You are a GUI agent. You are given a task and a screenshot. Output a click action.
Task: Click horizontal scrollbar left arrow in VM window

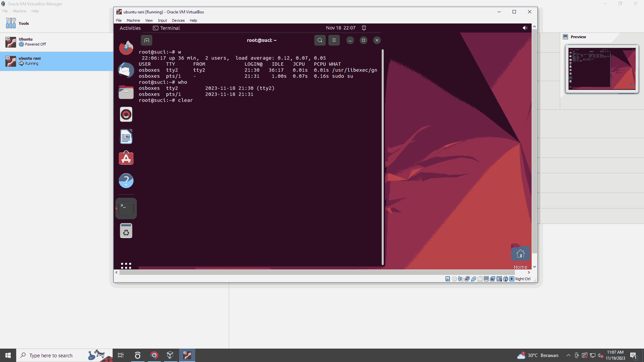point(116,273)
